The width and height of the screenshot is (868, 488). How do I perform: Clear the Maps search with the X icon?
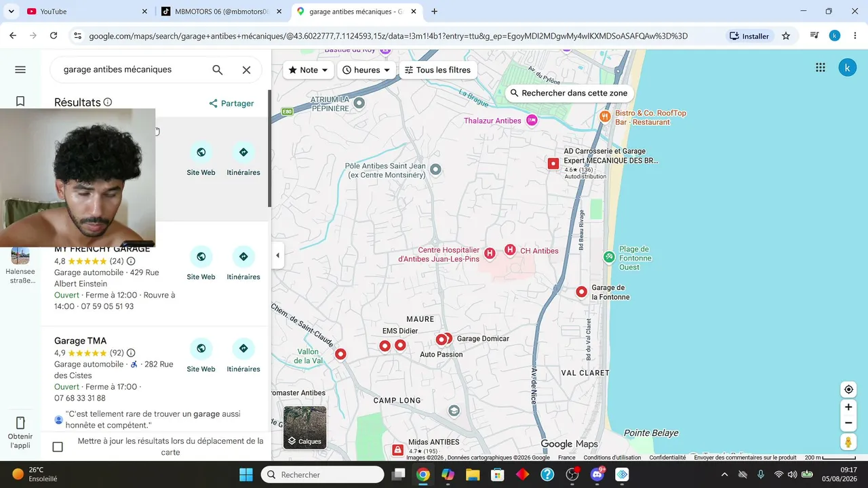coord(247,70)
